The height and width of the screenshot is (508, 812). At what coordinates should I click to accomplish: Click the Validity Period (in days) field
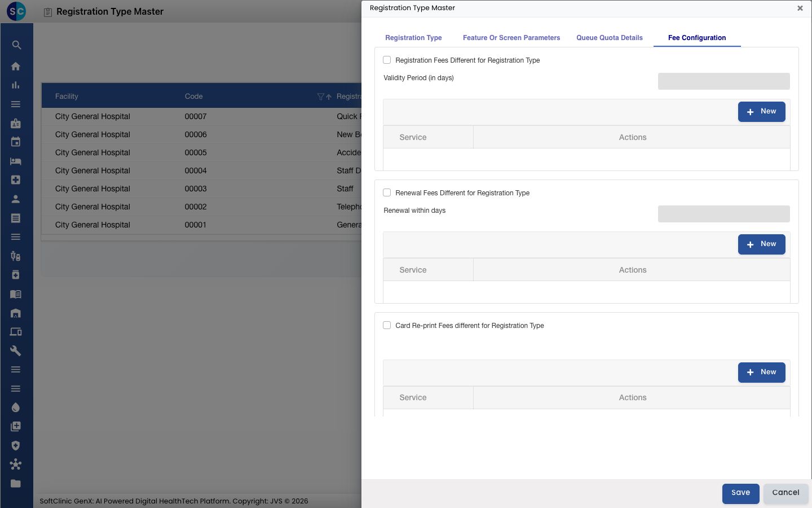pos(723,81)
